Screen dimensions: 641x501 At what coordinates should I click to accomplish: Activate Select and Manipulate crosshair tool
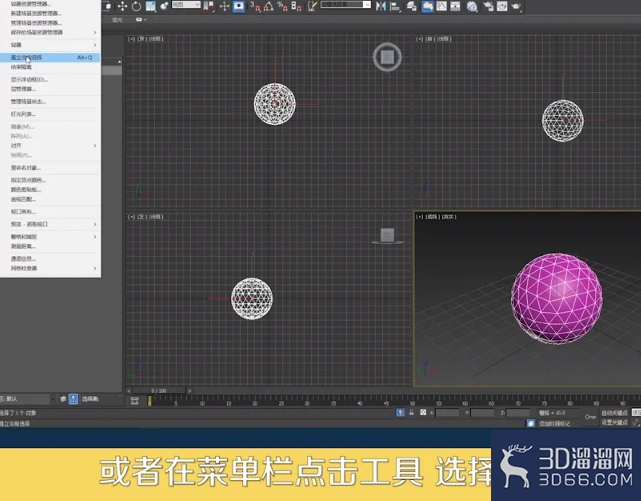point(224,6)
